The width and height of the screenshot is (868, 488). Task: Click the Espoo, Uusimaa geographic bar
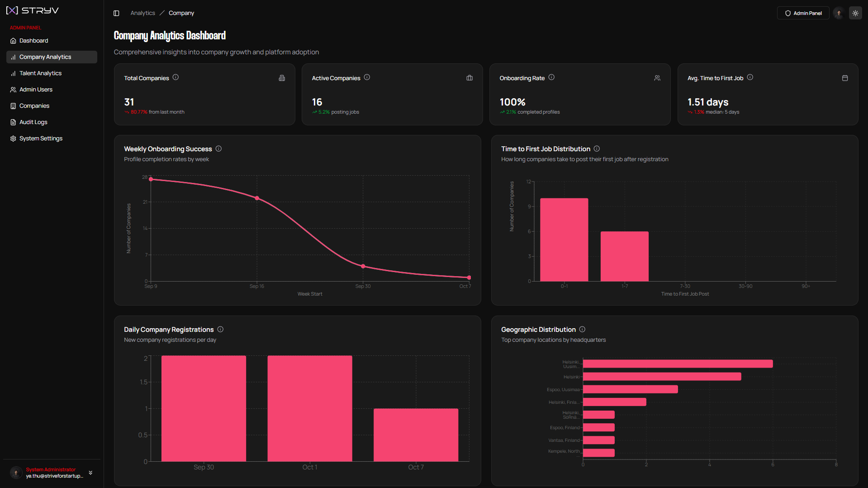(631, 389)
